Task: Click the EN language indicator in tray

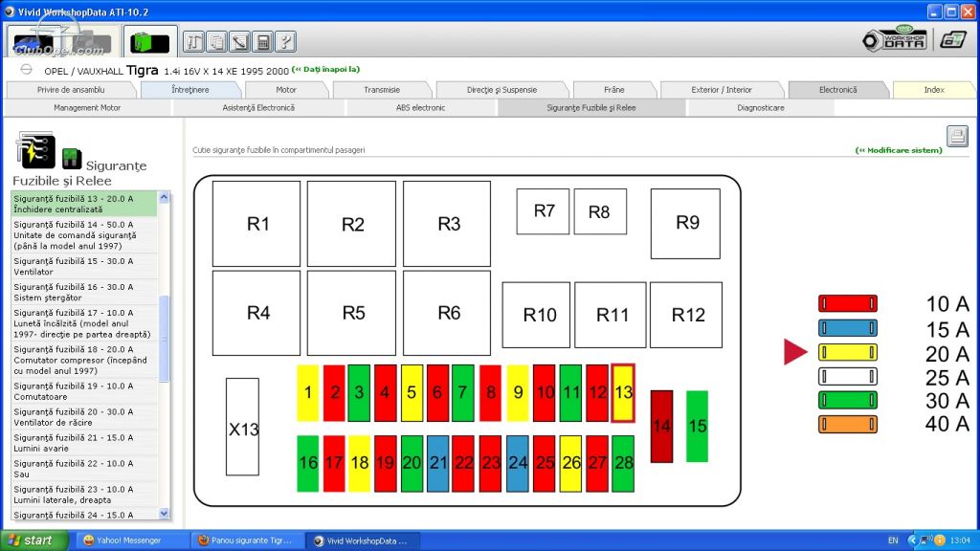Action: click(893, 540)
